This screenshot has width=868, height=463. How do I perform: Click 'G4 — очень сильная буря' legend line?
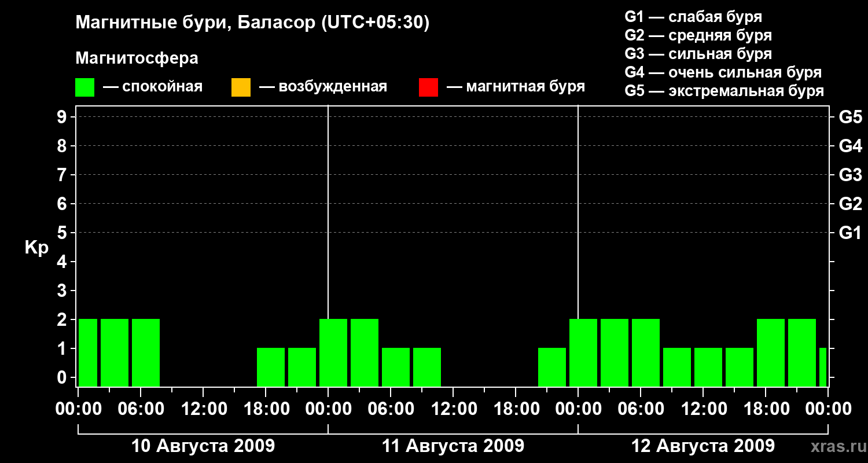723,72
